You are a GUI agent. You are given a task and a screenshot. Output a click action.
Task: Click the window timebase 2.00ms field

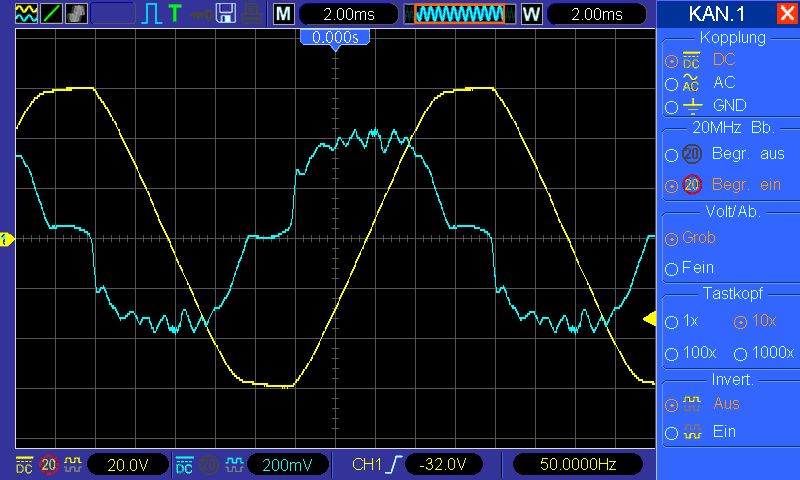[x=596, y=14]
